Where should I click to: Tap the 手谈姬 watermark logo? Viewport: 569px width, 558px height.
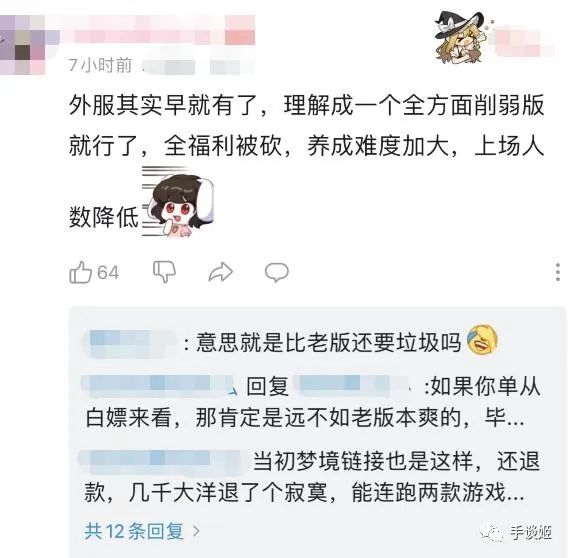(516, 533)
